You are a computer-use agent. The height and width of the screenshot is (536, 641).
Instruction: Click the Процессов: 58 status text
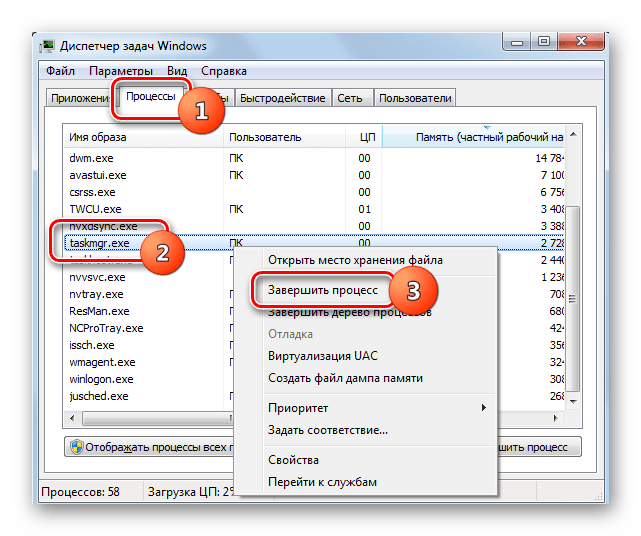coord(81,491)
